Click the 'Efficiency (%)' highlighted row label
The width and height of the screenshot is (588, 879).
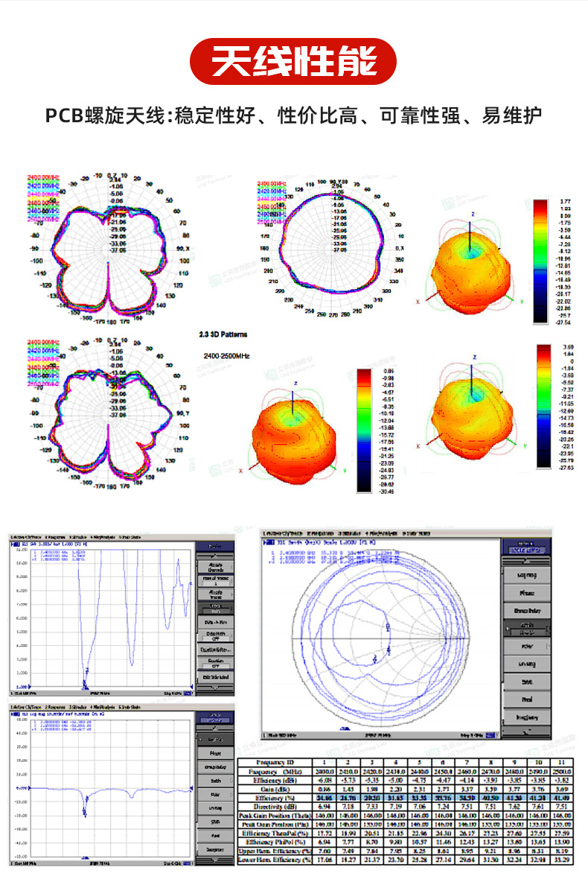tap(275, 798)
